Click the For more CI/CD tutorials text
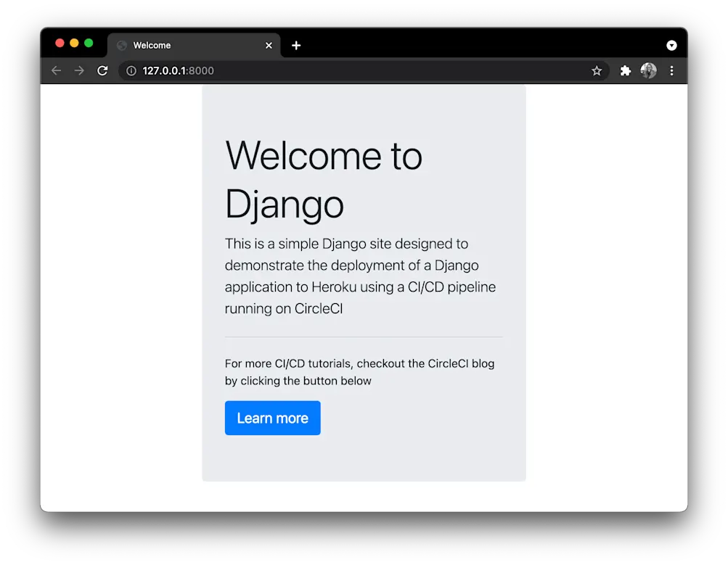The width and height of the screenshot is (728, 565). pyautogui.click(x=360, y=372)
